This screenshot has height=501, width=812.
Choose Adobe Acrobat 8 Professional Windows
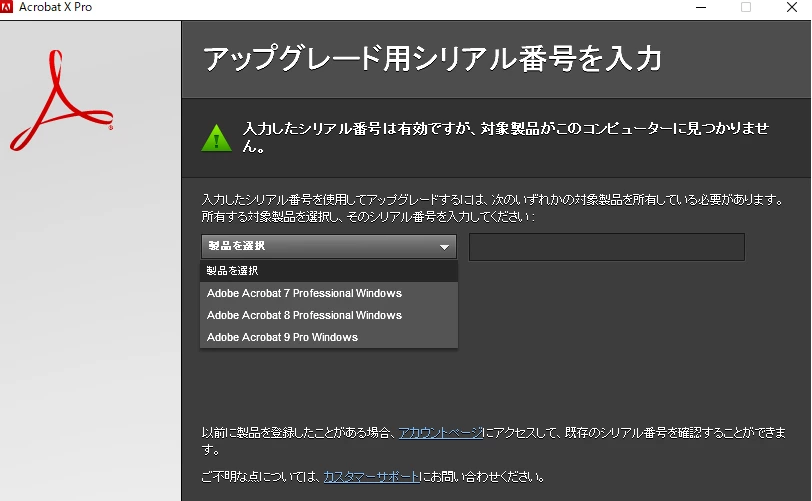(x=329, y=315)
